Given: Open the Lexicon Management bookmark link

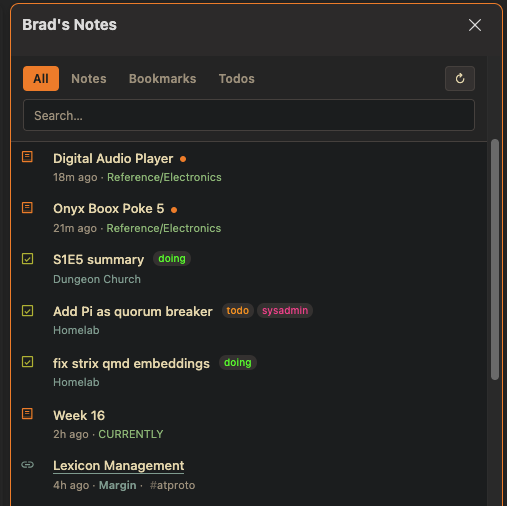Looking at the screenshot, I should pos(119,466).
